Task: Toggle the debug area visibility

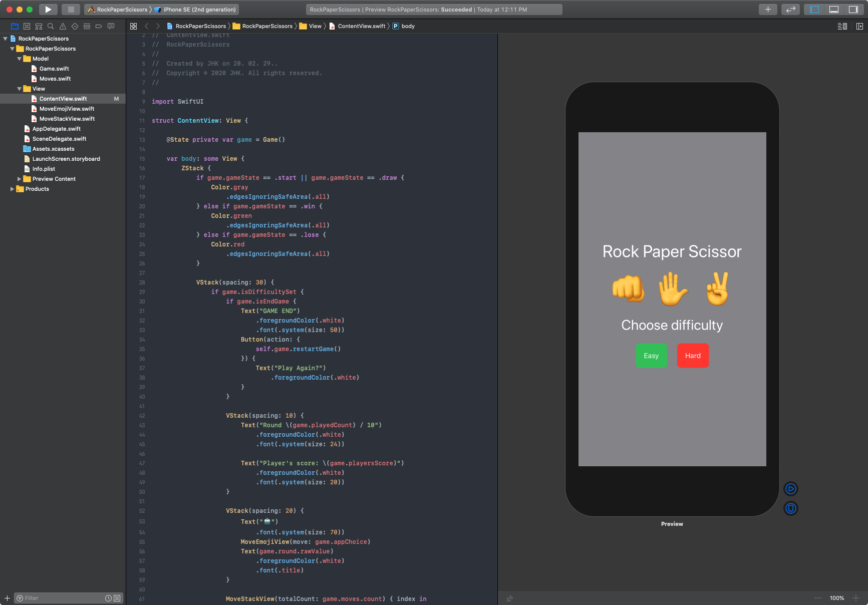Action: [834, 10]
